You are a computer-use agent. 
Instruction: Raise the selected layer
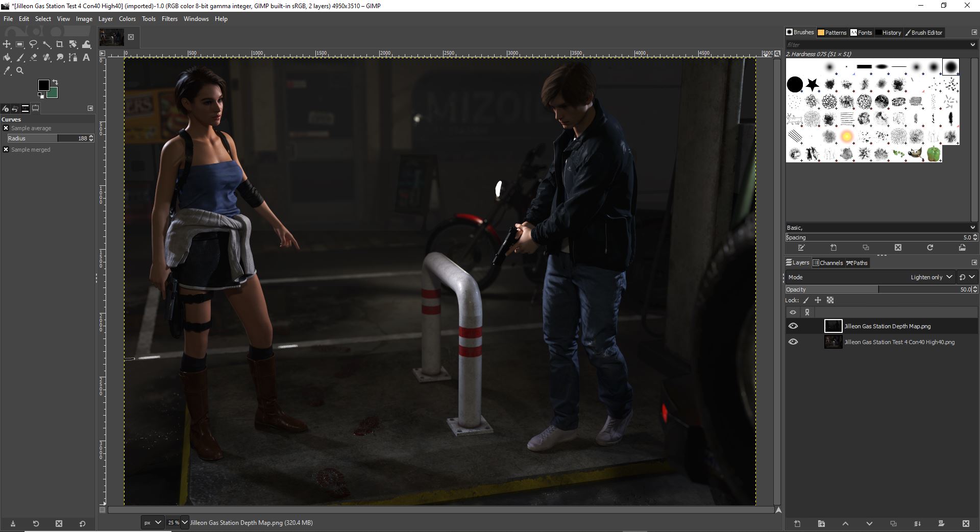point(845,524)
